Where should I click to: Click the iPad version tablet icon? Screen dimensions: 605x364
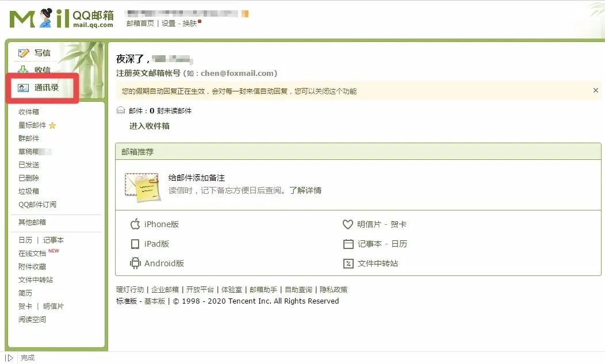coord(135,244)
